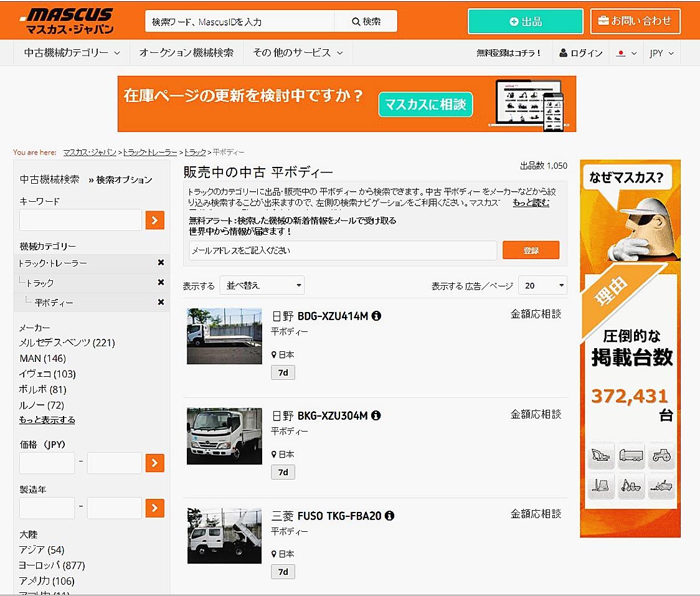Viewport: 700px width, 596px height.
Task: Click the 登録 email alert button
Action: (x=531, y=250)
